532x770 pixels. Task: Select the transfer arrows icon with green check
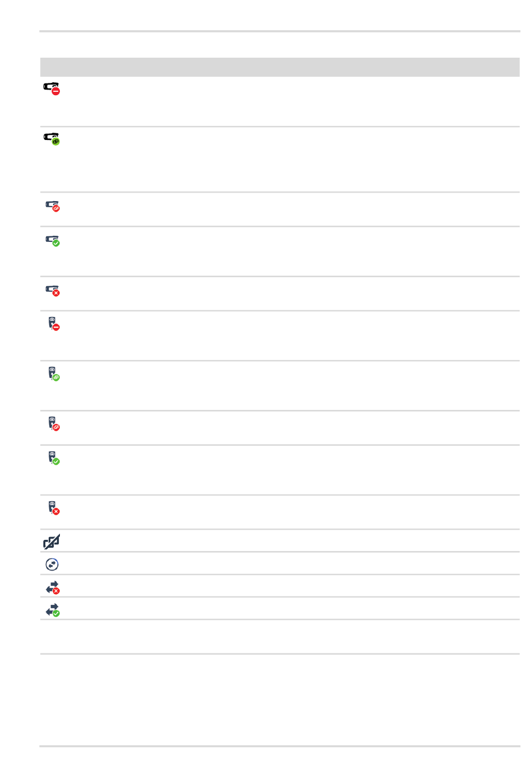click(53, 610)
